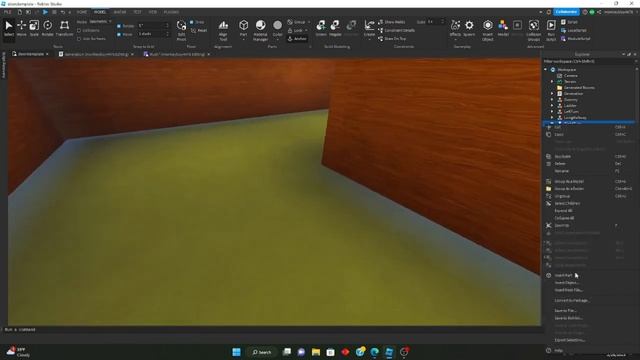640x360 pixels.
Task: Insert a LocalScript
Action: [573, 30]
